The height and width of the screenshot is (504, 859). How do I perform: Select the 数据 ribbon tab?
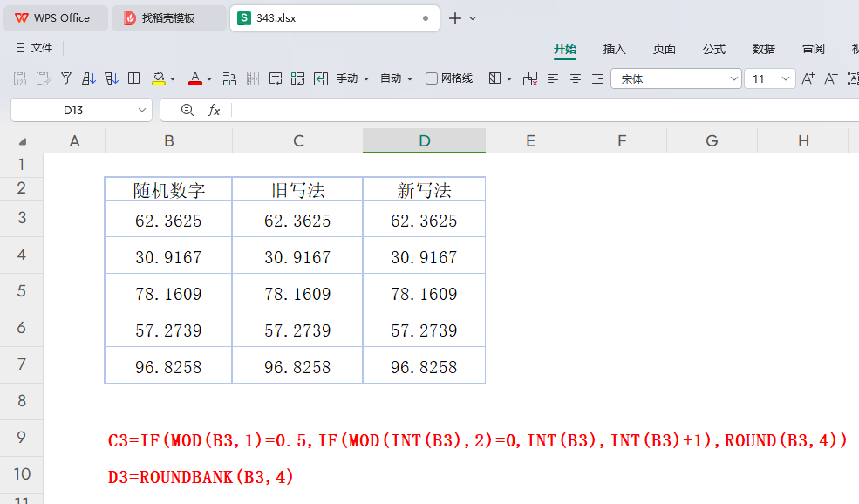pos(764,49)
